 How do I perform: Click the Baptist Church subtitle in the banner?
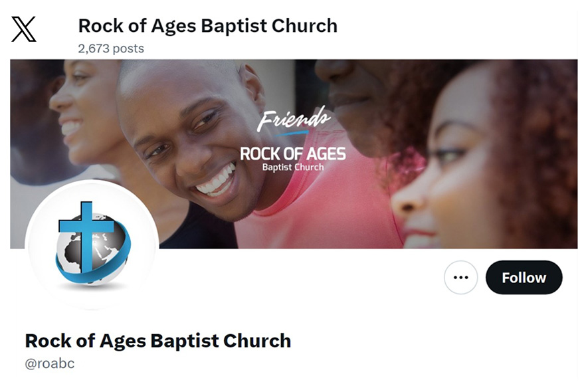(293, 167)
